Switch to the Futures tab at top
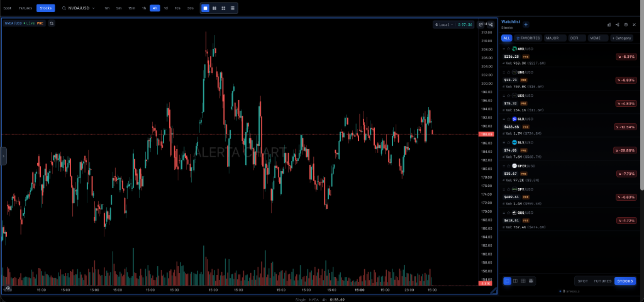 [x=25, y=8]
